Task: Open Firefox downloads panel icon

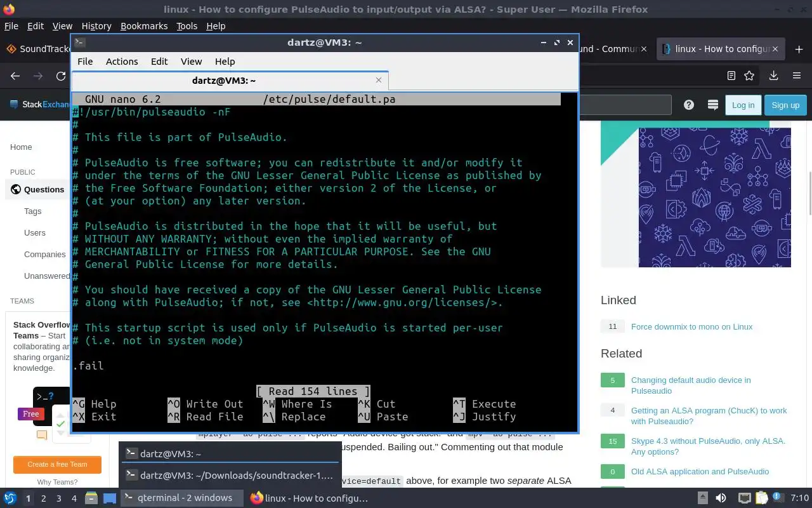Action: point(773,76)
